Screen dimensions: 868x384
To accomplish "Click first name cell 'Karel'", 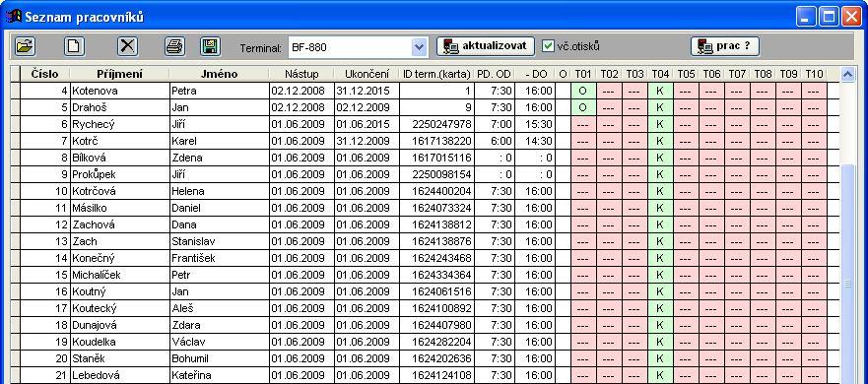I will pyautogui.click(x=219, y=141).
